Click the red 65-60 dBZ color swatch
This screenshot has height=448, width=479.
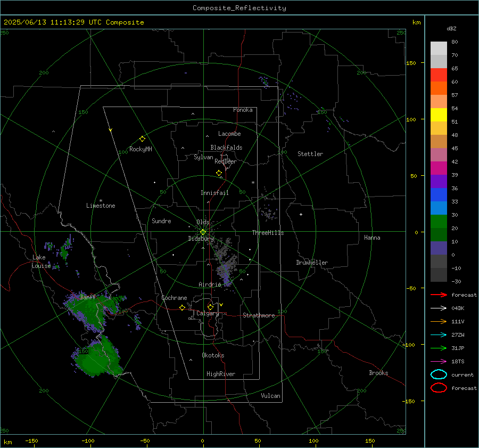pos(439,75)
